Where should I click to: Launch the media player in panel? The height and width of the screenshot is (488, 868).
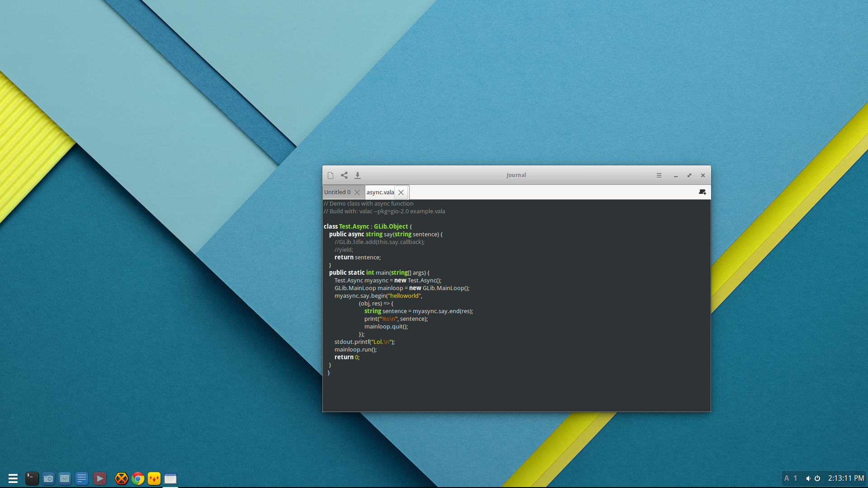pos(100,479)
